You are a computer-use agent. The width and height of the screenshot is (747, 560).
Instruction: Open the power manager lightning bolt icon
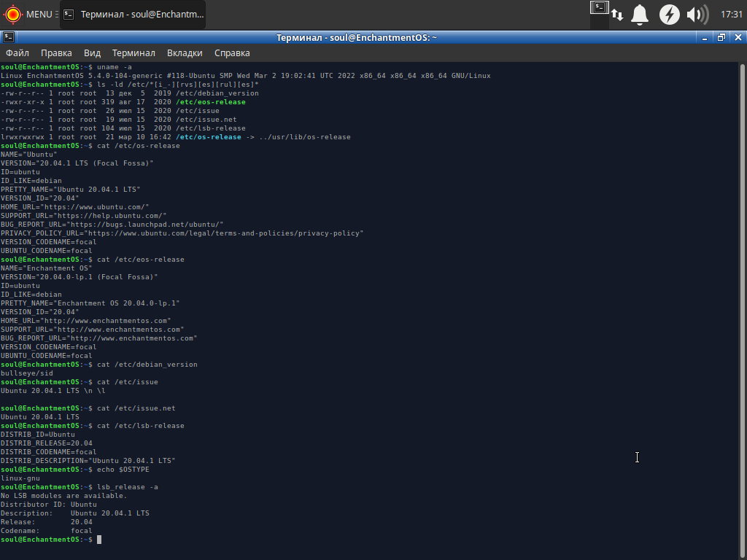[670, 15]
